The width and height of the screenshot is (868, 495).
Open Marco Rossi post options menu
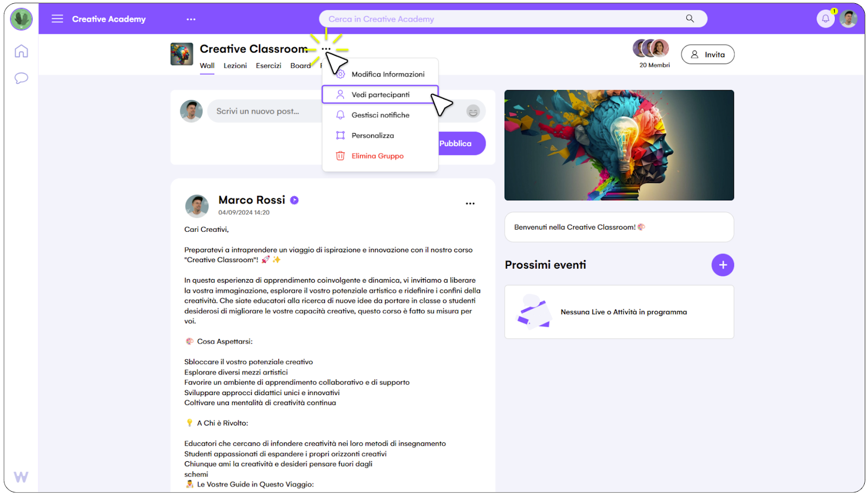(x=470, y=204)
